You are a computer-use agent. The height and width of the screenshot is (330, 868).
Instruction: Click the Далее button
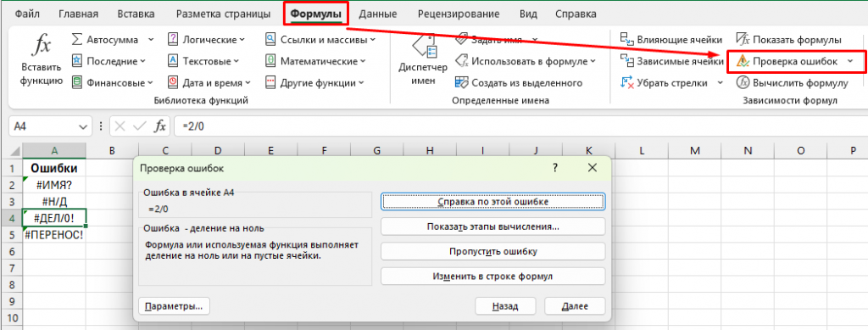click(575, 305)
